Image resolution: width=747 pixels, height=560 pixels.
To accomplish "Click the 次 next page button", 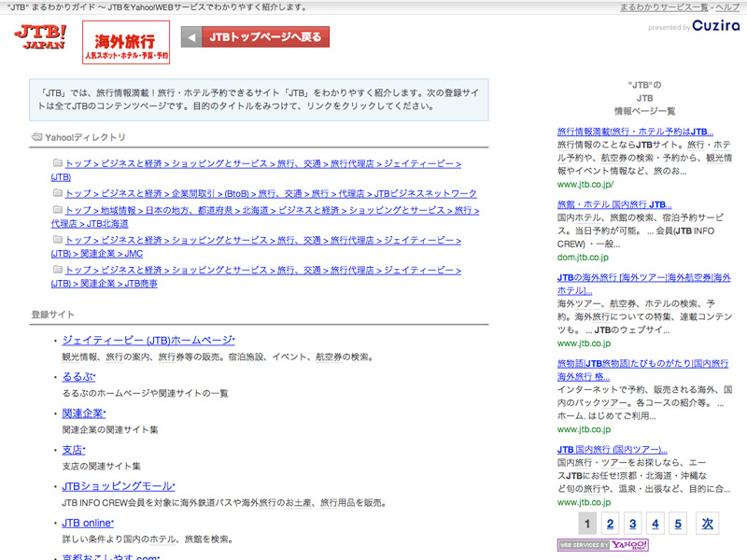I will pos(708,524).
